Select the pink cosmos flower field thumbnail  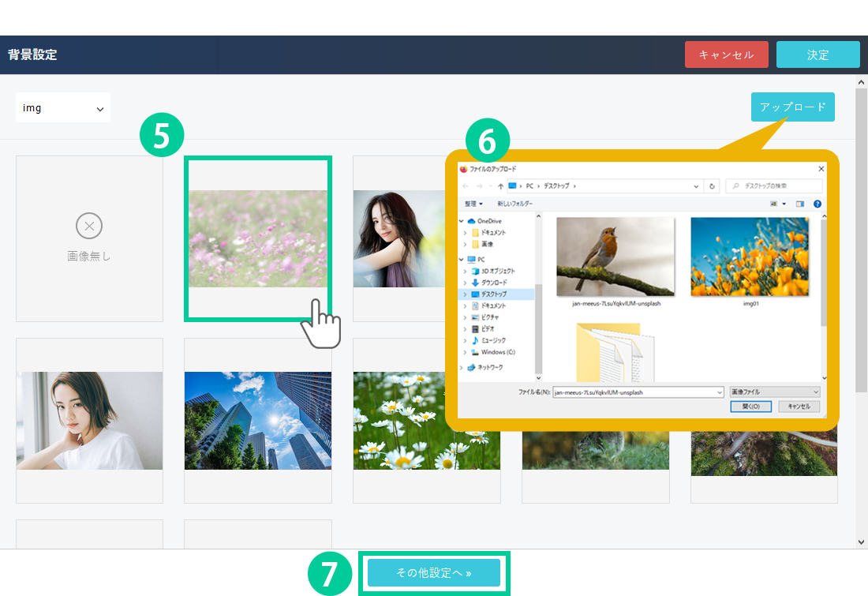258,238
